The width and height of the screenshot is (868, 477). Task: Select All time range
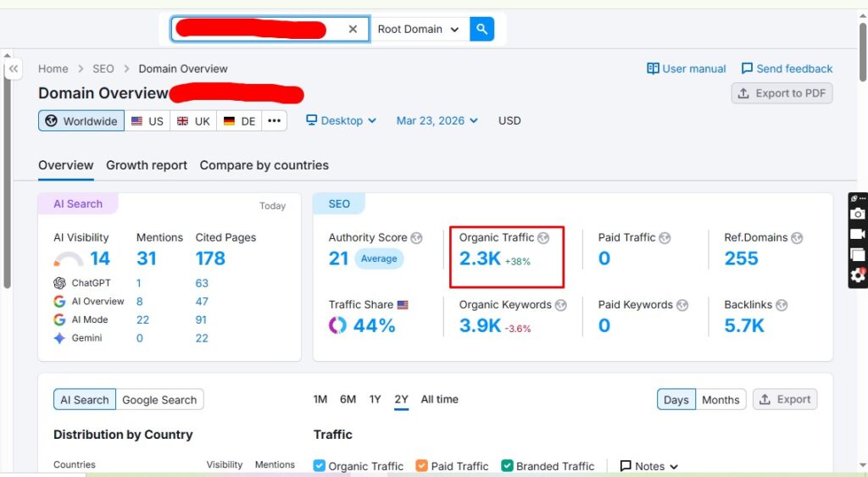(440, 399)
